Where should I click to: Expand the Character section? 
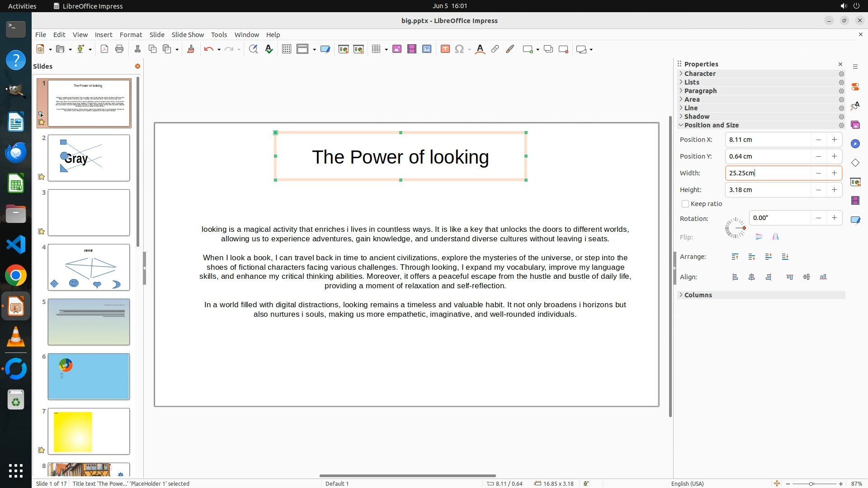click(x=700, y=74)
